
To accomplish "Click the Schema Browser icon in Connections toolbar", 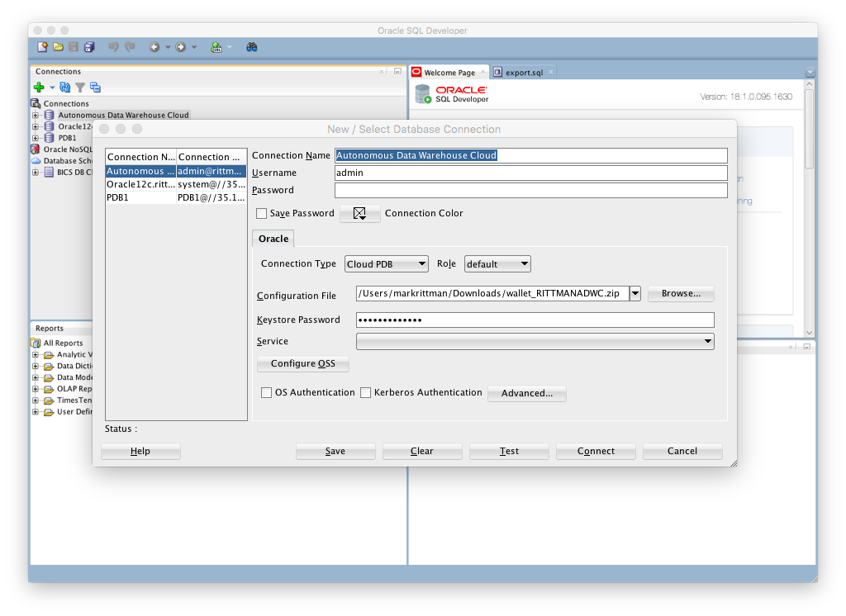I will pyautogui.click(x=96, y=87).
